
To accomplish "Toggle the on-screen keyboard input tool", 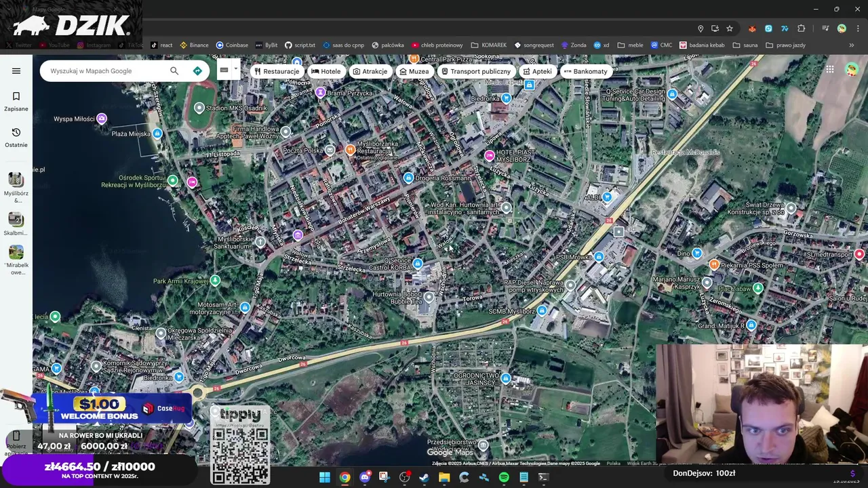I will coord(224,70).
